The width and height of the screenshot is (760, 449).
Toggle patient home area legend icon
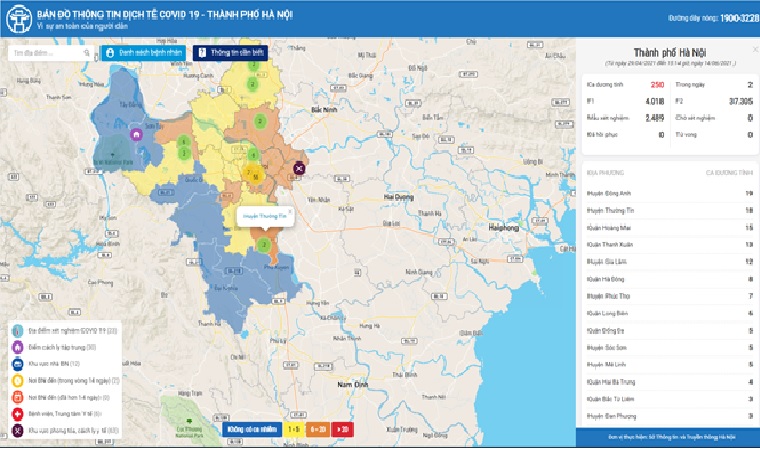pyautogui.click(x=17, y=364)
